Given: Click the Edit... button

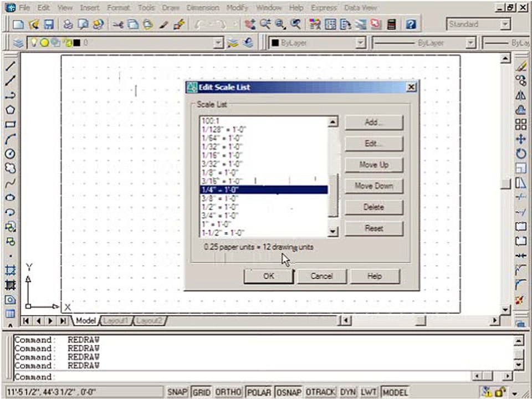Looking at the screenshot, I should [374, 144].
